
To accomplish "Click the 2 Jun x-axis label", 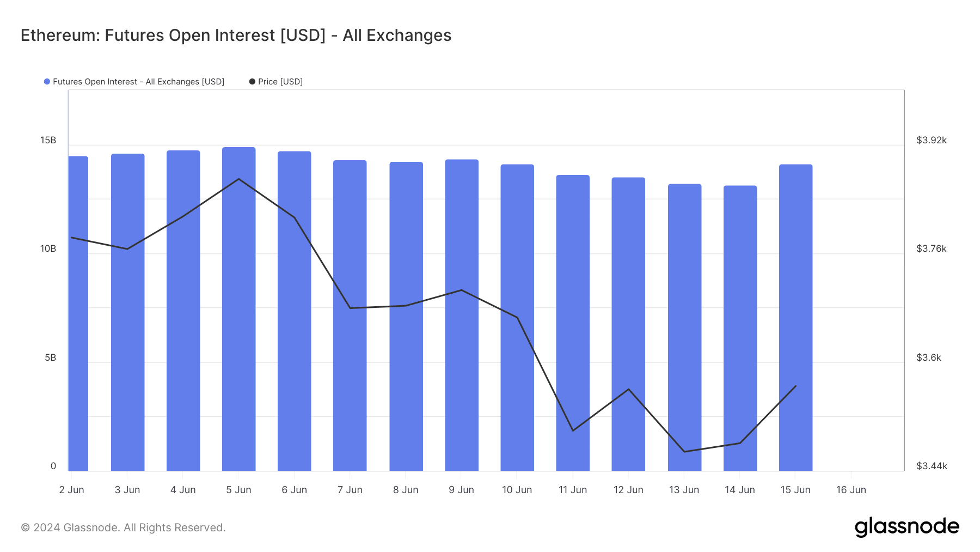I will point(72,490).
